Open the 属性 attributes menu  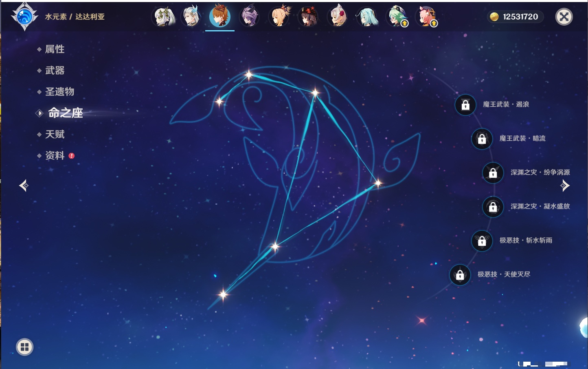pyautogui.click(x=55, y=49)
